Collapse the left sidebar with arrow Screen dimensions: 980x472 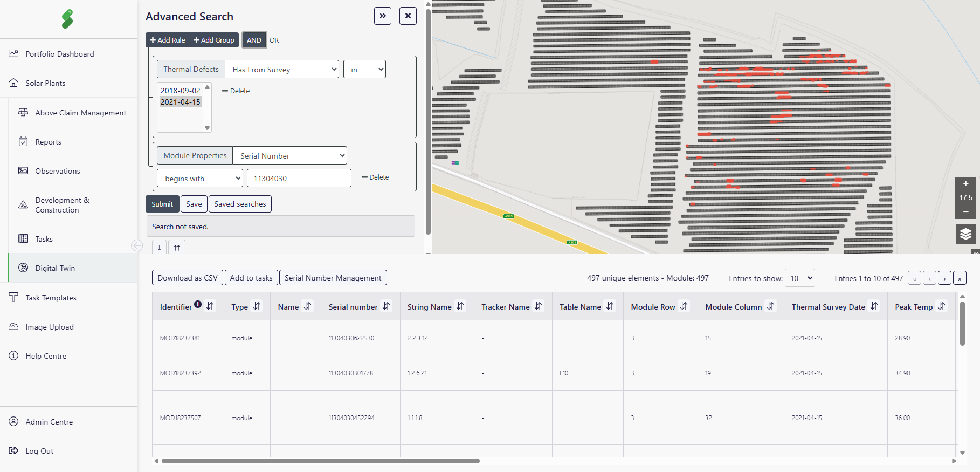137,246
